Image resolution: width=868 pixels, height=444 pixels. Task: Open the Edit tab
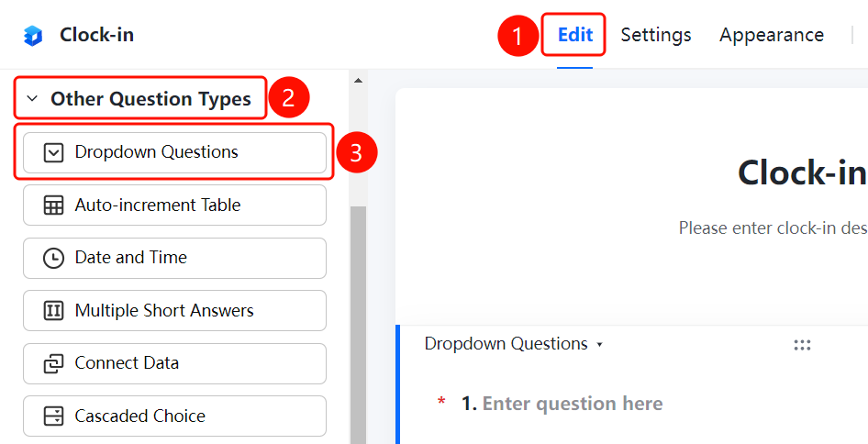(575, 35)
